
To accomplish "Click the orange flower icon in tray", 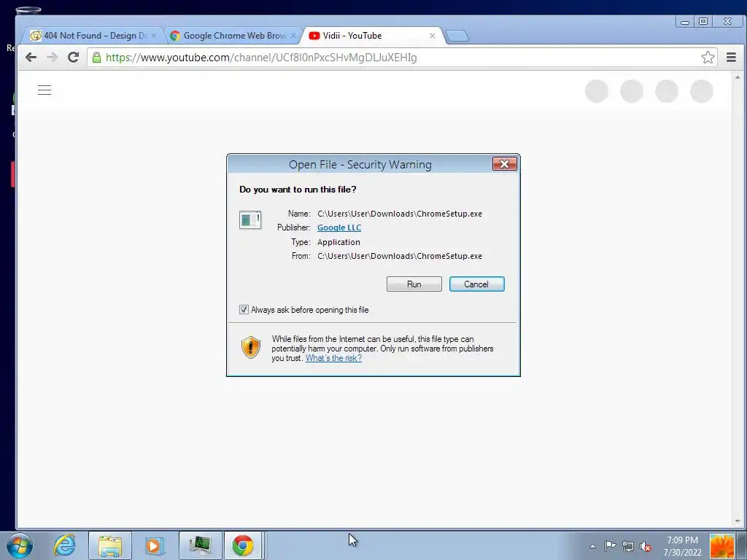I will click(x=721, y=546).
